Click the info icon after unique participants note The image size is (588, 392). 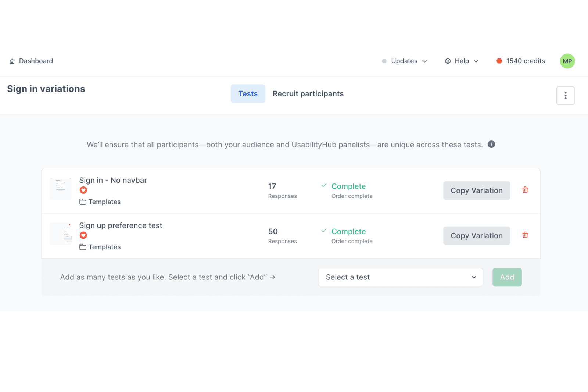tap(491, 145)
